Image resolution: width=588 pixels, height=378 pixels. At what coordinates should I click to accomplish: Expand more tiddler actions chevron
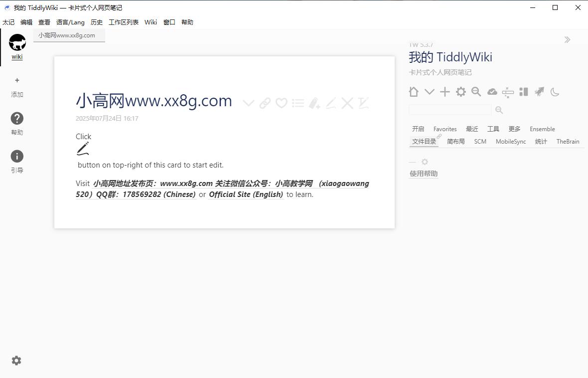pos(248,103)
